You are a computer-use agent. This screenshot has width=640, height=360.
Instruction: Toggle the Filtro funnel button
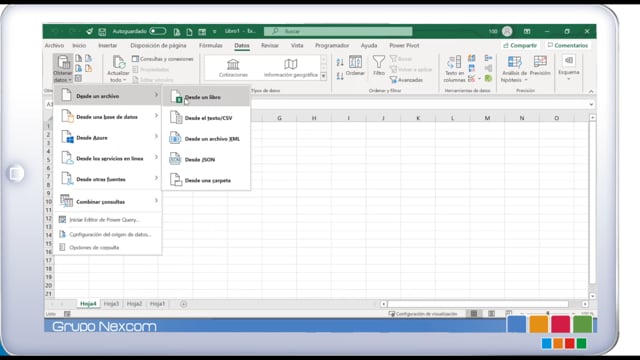coord(379,66)
